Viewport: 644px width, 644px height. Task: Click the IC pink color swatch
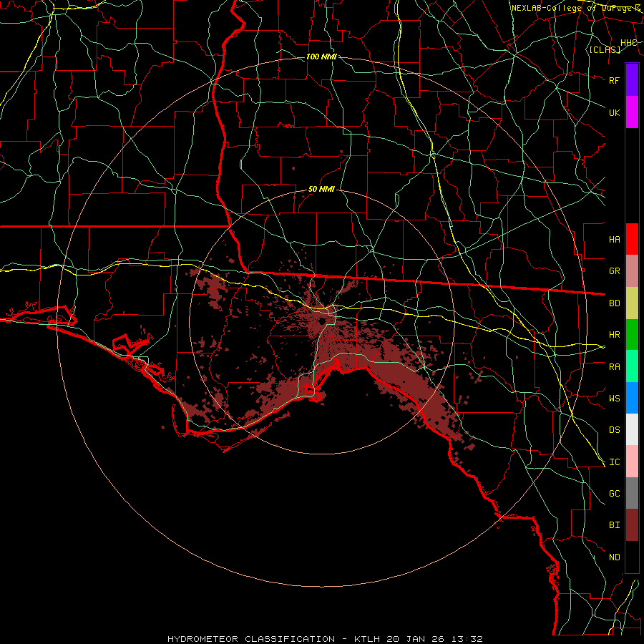pos(632,462)
